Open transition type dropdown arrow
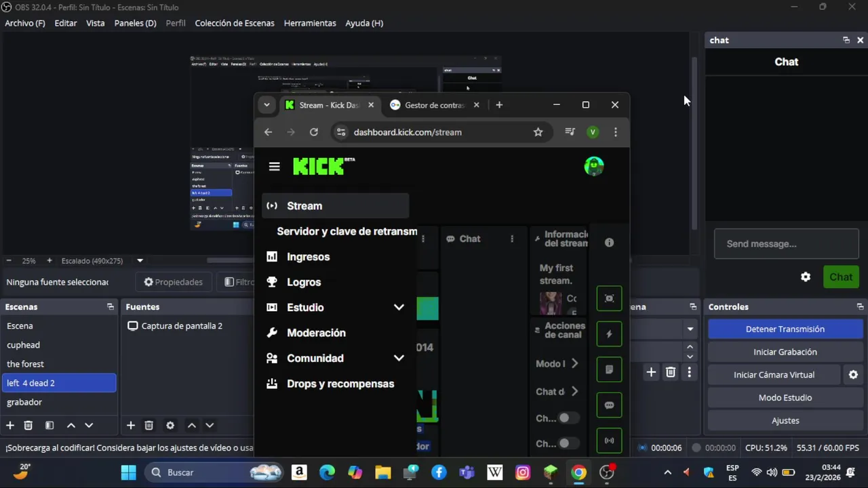 tap(690, 329)
